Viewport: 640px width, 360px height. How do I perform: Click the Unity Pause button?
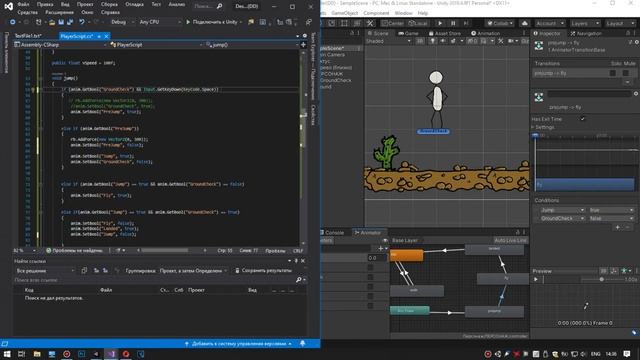453,23
